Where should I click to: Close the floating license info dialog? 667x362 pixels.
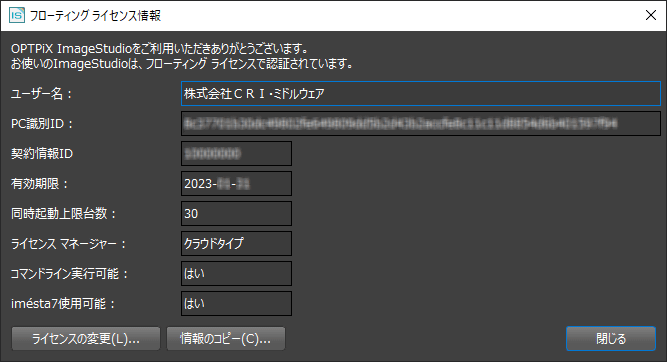click(x=650, y=15)
